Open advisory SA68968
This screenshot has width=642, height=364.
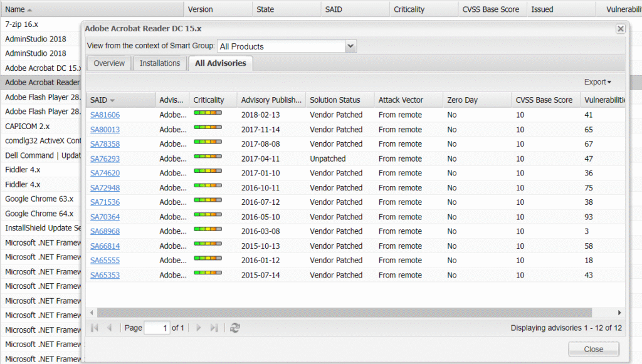click(105, 231)
